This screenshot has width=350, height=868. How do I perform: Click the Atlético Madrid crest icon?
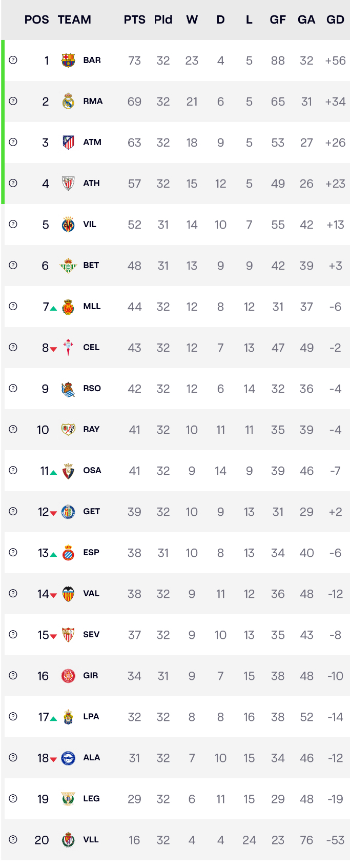[x=68, y=143]
